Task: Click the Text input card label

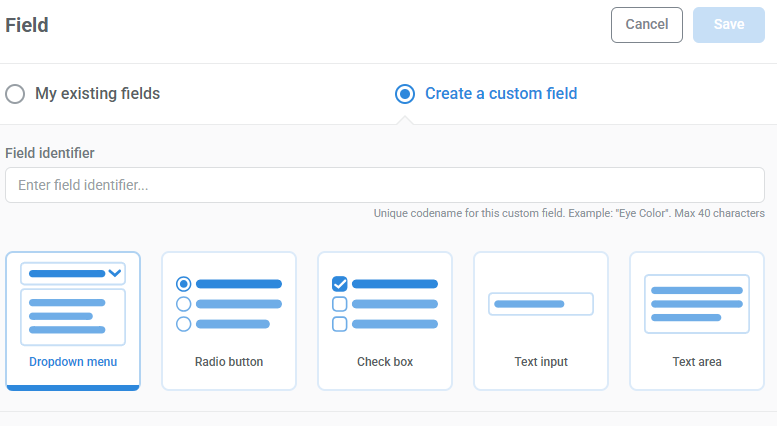Action: tap(541, 362)
